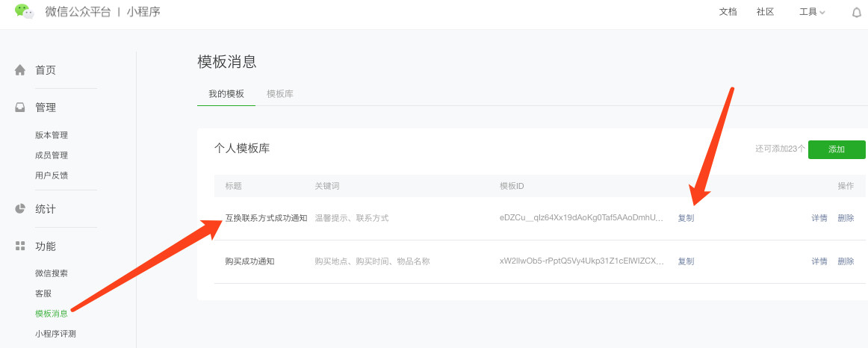The height and width of the screenshot is (348, 868).
Task: Open 文档 in the top navigation
Action: [728, 12]
